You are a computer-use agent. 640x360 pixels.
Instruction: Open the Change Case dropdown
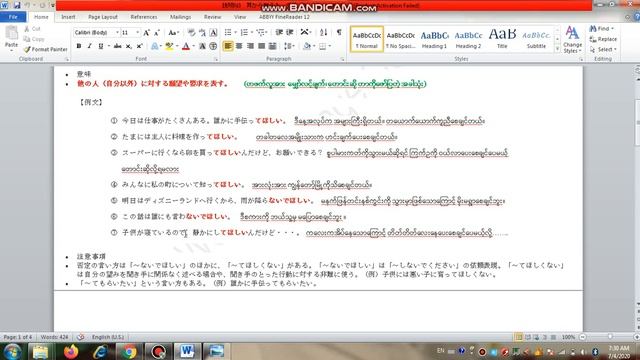tap(174, 33)
